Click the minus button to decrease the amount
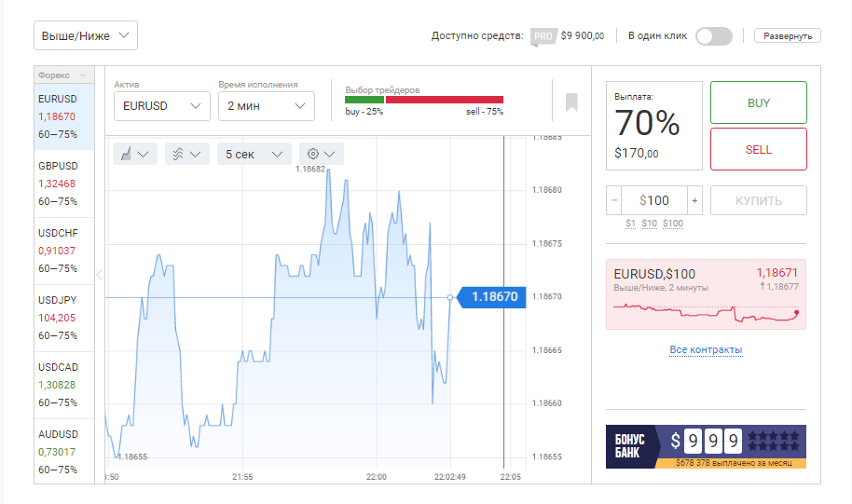 [613, 200]
